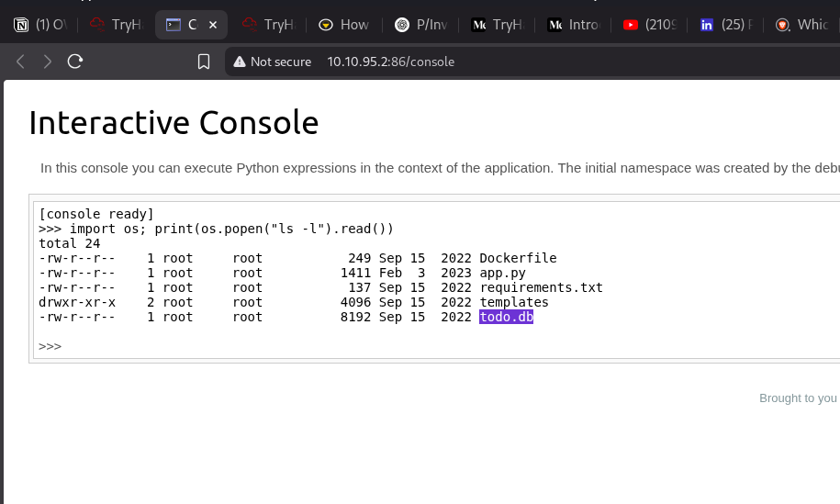Close the active console tab
This screenshot has height=504, width=840.
(213, 25)
